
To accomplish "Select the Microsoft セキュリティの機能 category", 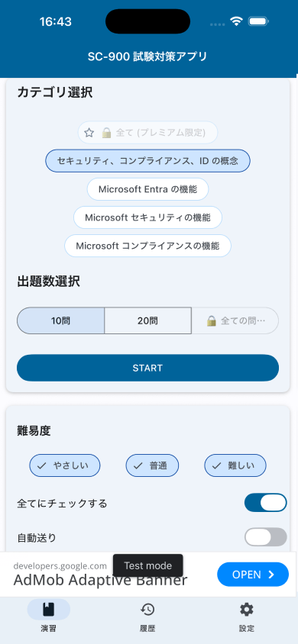I will 147,217.
